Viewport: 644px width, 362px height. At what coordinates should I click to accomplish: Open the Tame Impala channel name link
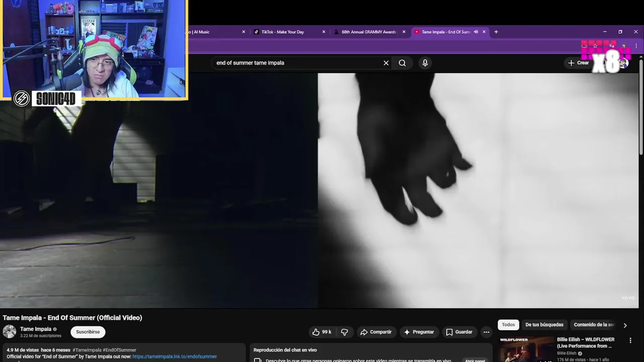tap(36, 329)
